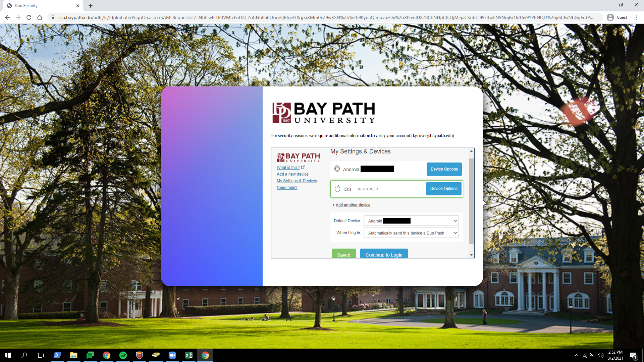Select the Duo Security browser tab

coord(40,6)
